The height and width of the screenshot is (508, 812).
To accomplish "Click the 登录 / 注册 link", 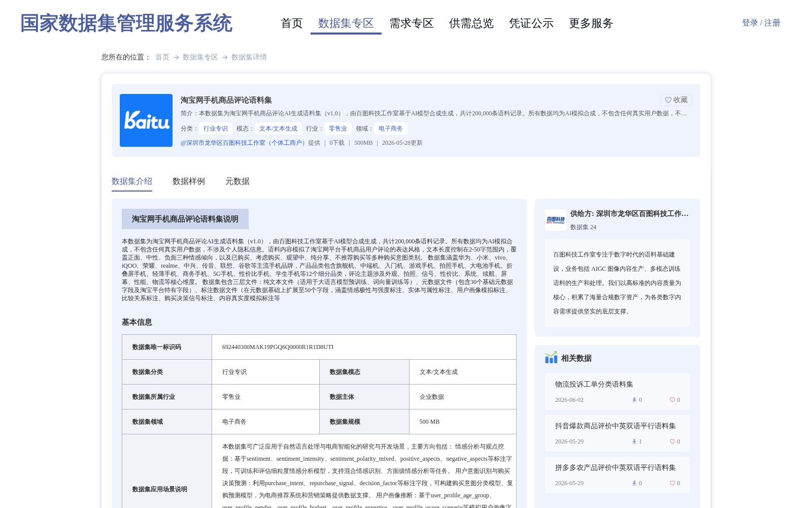I will pos(761,23).
